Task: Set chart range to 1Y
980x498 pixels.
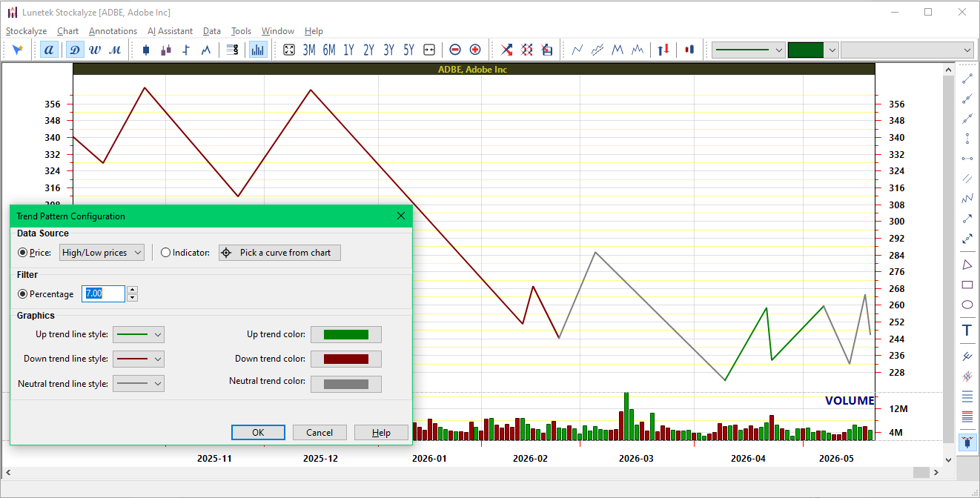Action: click(348, 50)
